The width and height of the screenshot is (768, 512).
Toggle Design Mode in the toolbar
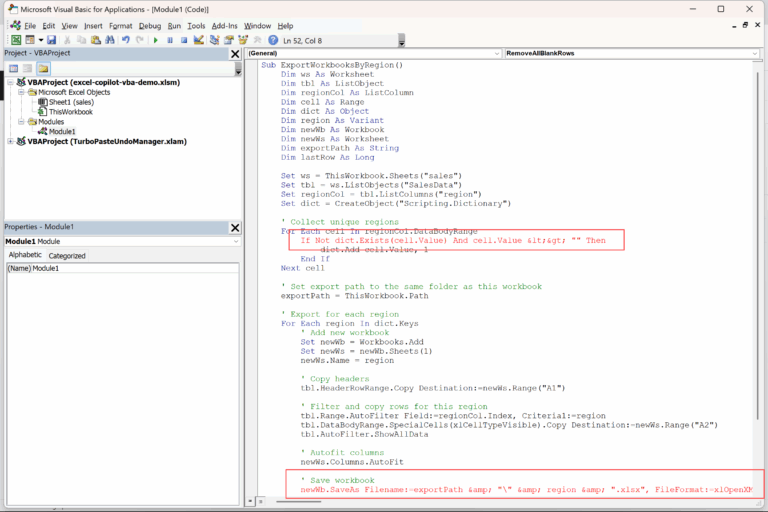199,40
